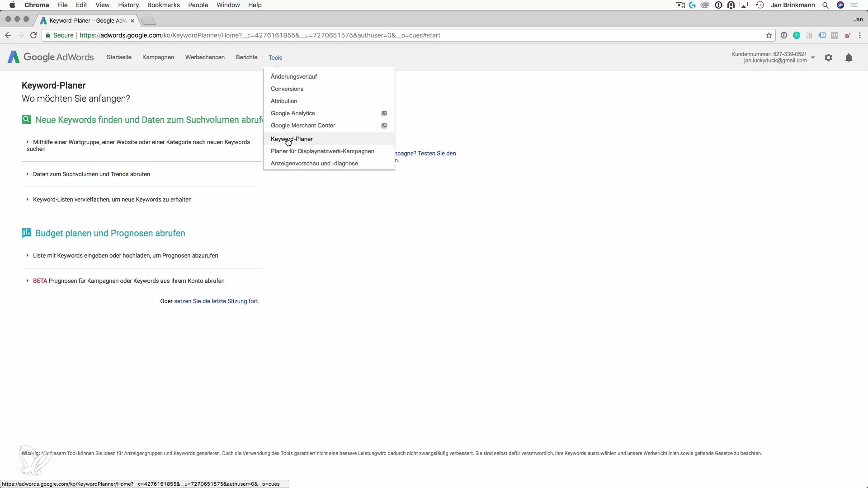Viewport: 868px width, 488px height.
Task: Open the Tools menu in AdWords navigation
Action: pos(275,57)
